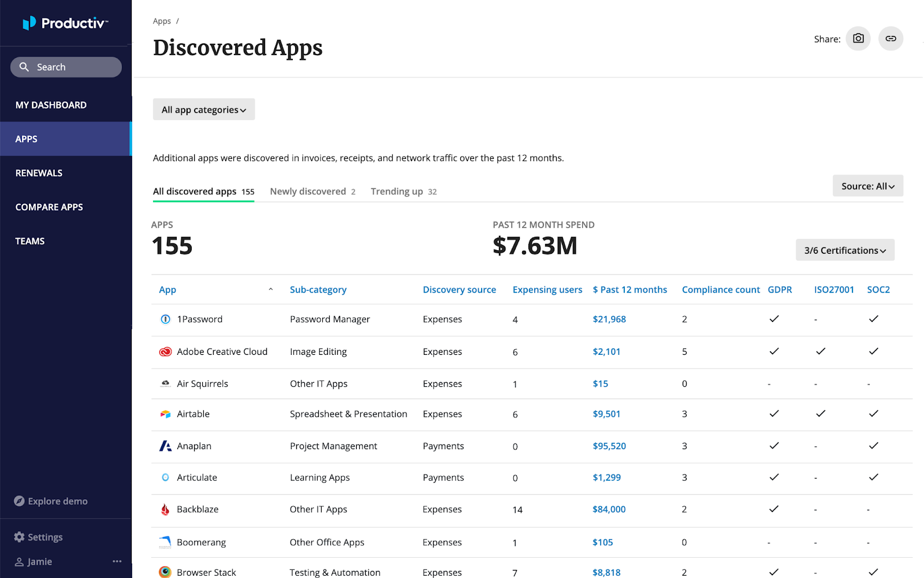This screenshot has width=924, height=578.
Task: Expand the Source: All filter
Action: pos(867,186)
